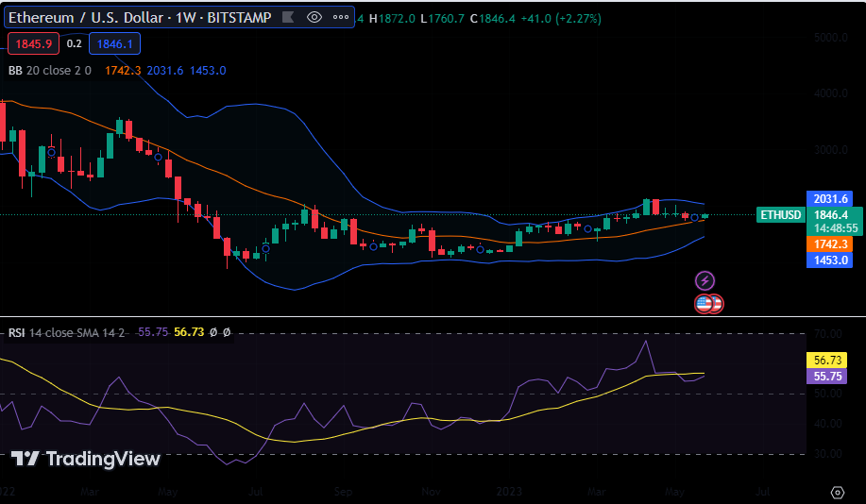The image size is (866, 504).
Task: Select the BB indicator legend
Action: pos(49,70)
